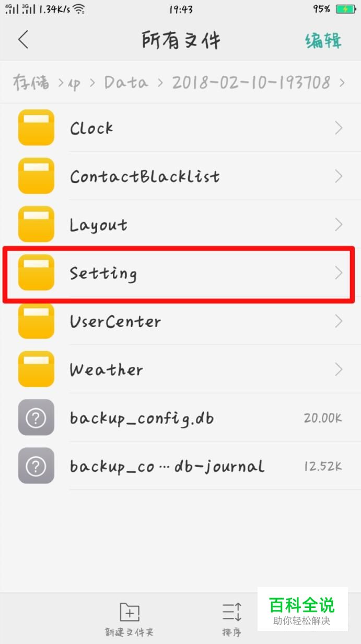Image resolution: width=361 pixels, height=644 pixels.
Task: Expand the Clock row chevron
Action: click(x=339, y=128)
